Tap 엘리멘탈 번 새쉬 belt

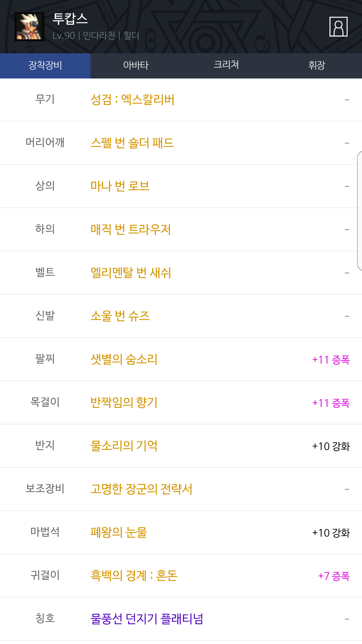(x=131, y=273)
